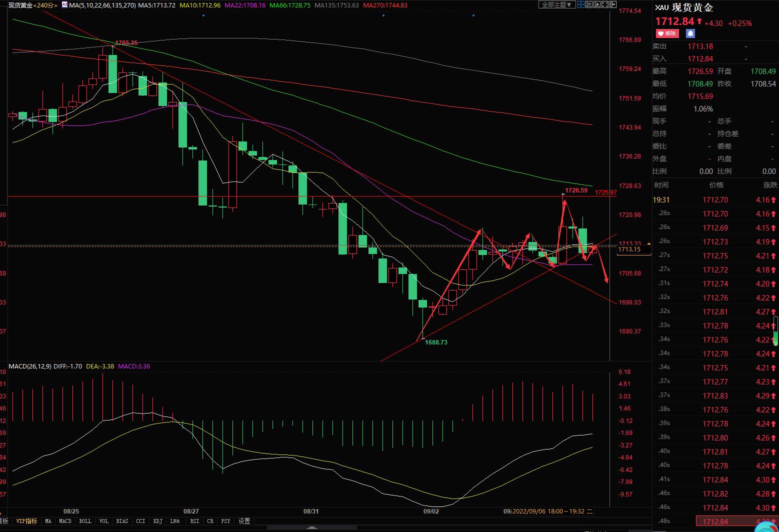This screenshot has width=779, height=532.
Task: Select the BIAS indicator tab
Action: point(122,521)
